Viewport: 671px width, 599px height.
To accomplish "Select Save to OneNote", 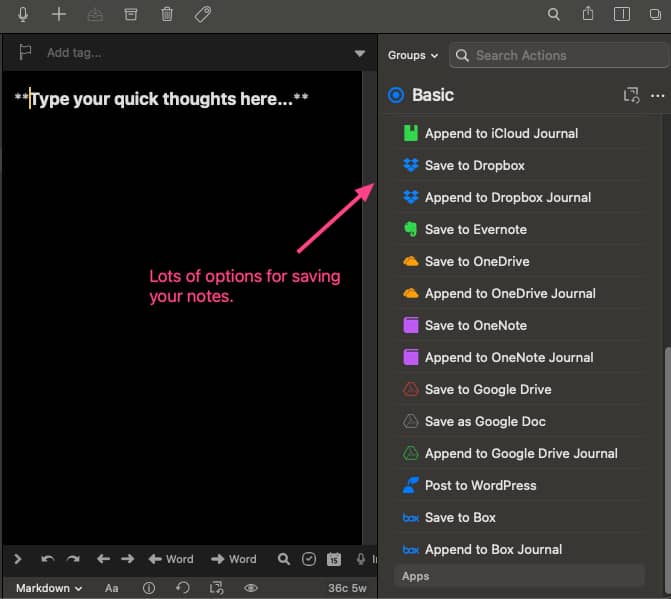I will 520,325.
